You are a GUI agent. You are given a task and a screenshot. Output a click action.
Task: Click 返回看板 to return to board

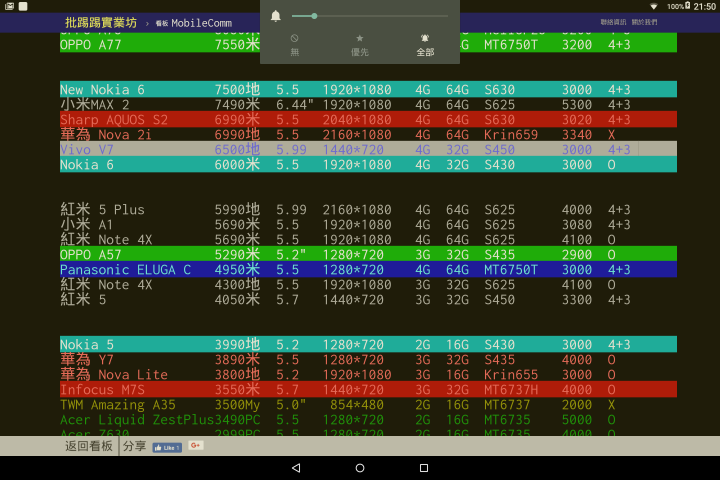pos(89,446)
